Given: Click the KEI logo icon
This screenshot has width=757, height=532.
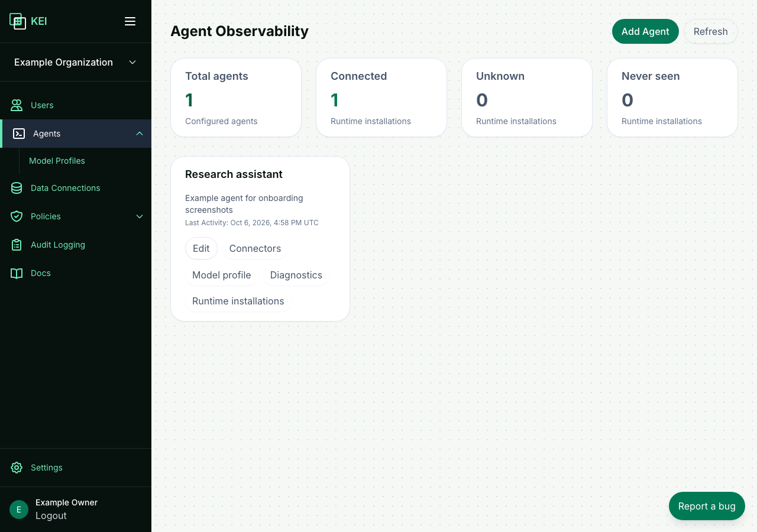Looking at the screenshot, I should coord(18,21).
